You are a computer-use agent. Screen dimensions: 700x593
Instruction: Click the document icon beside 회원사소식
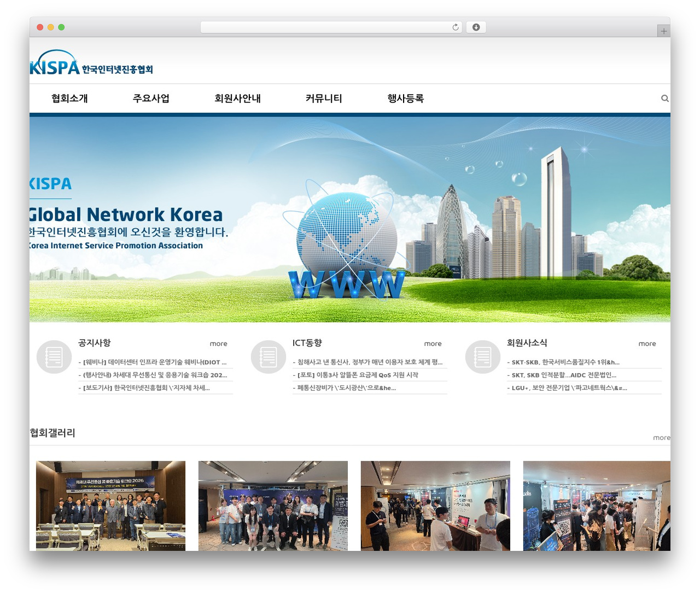pos(483,357)
